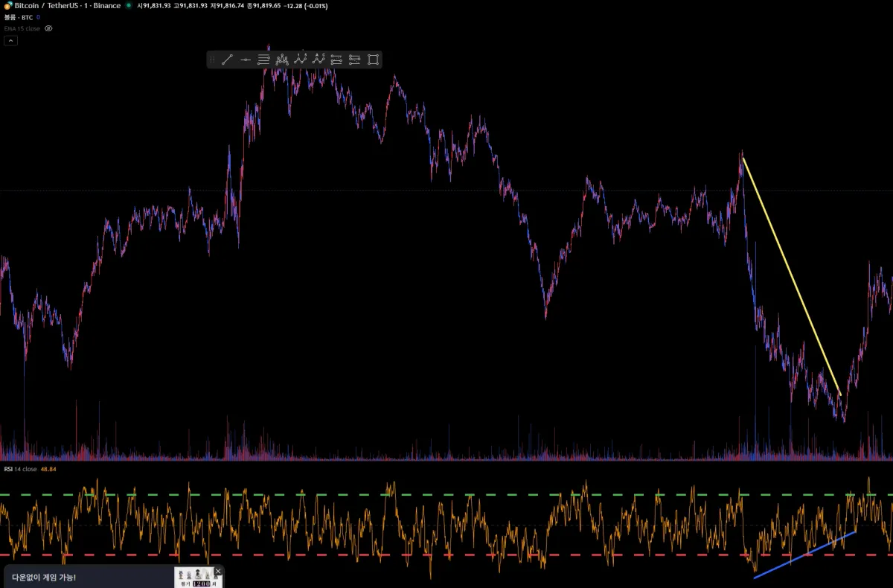Select the ABC correction wave tool
Image resolution: width=893 pixels, height=588 pixels.
319,60
